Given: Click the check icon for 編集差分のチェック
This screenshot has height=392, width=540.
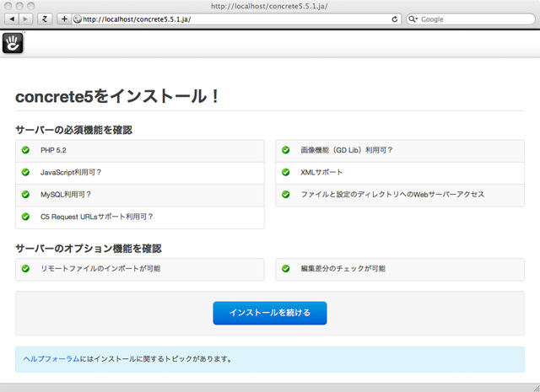Looking at the screenshot, I should coord(285,269).
